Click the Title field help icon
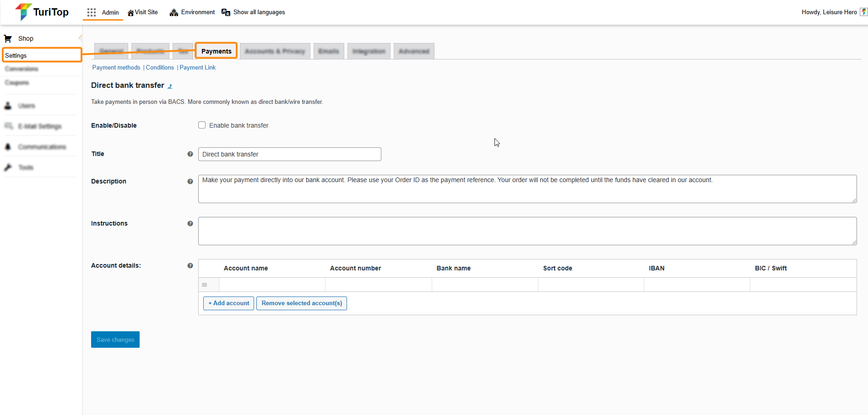This screenshot has width=868, height=415. [x=190, y=154]
